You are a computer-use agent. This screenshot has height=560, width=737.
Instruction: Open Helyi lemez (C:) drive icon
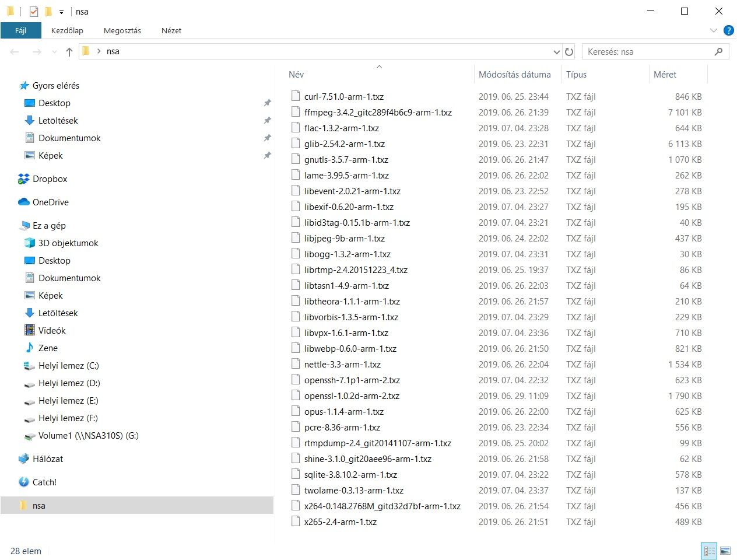(x=30, y=366)
